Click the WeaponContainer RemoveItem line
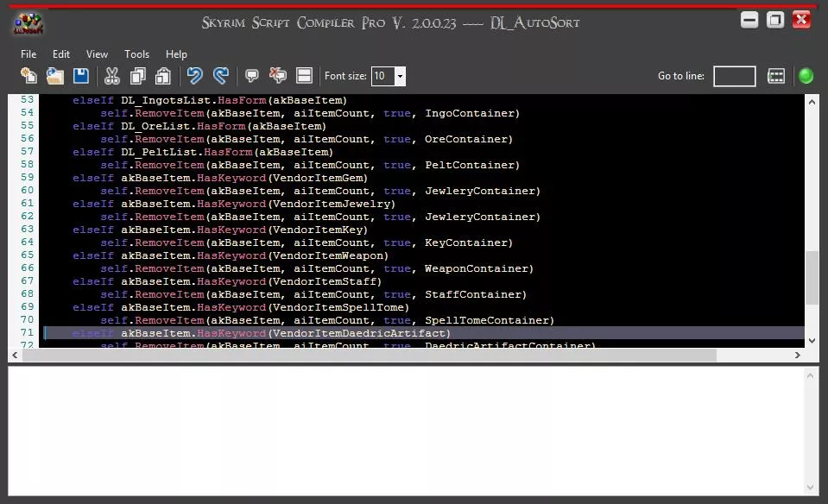 [317, 268]
